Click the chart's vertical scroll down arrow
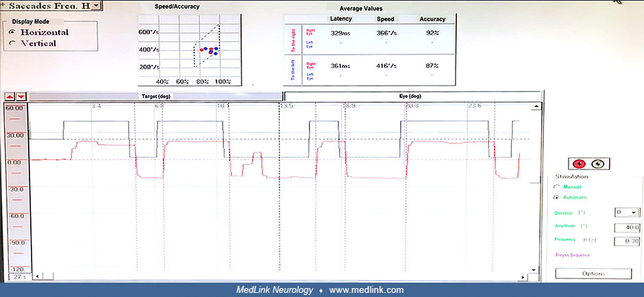This screenshot has width=644, height=297. point(534,270)
